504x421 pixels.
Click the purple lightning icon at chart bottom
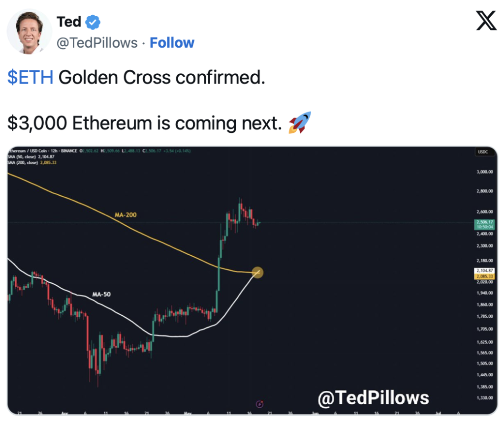point(259,404)
